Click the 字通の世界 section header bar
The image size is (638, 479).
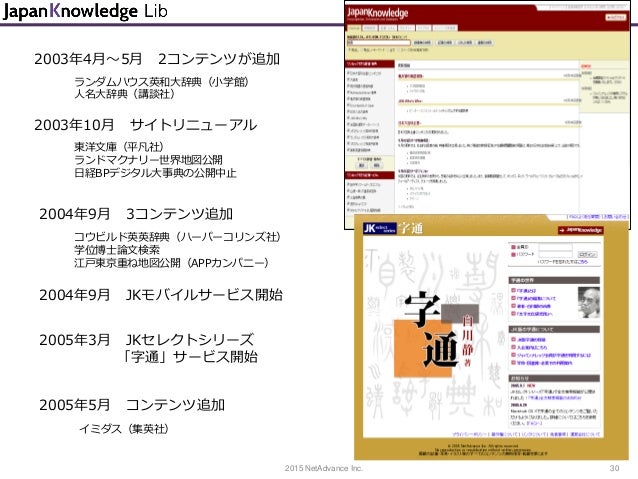click(x=554, y=280)
